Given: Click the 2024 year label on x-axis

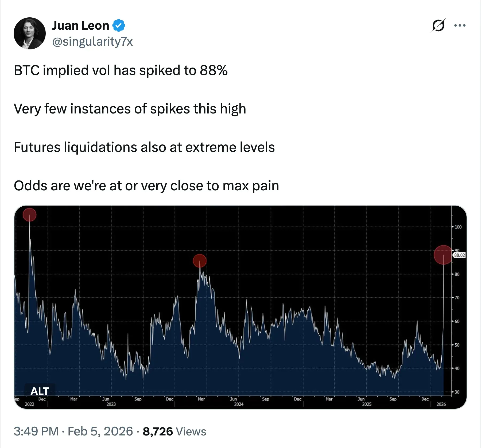Looking at the screenshot, I should (x=239, y=404).
